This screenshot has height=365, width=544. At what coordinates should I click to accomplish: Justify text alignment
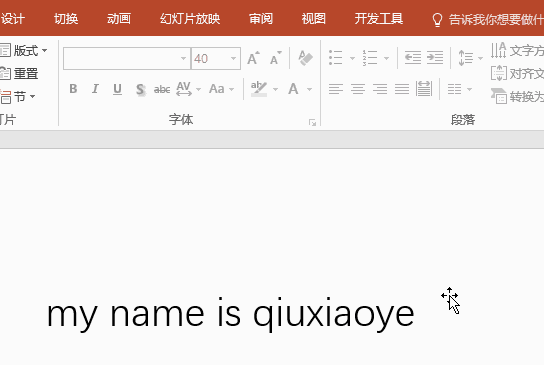(402, 89)
